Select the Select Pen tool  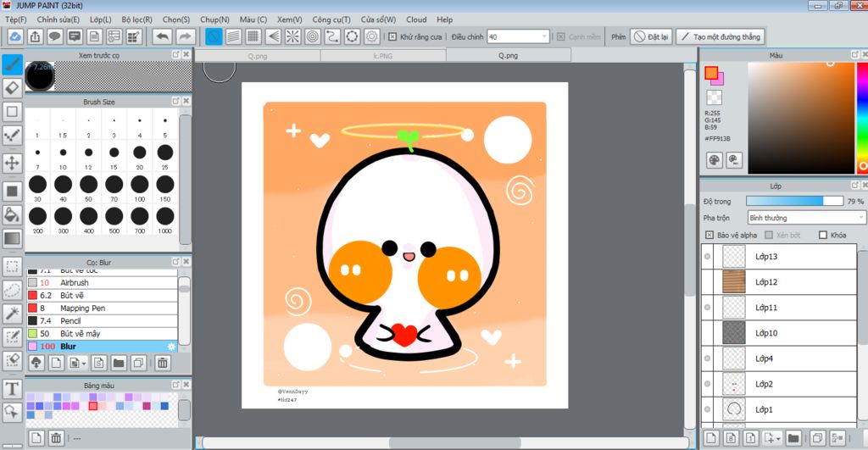(12, 337)
